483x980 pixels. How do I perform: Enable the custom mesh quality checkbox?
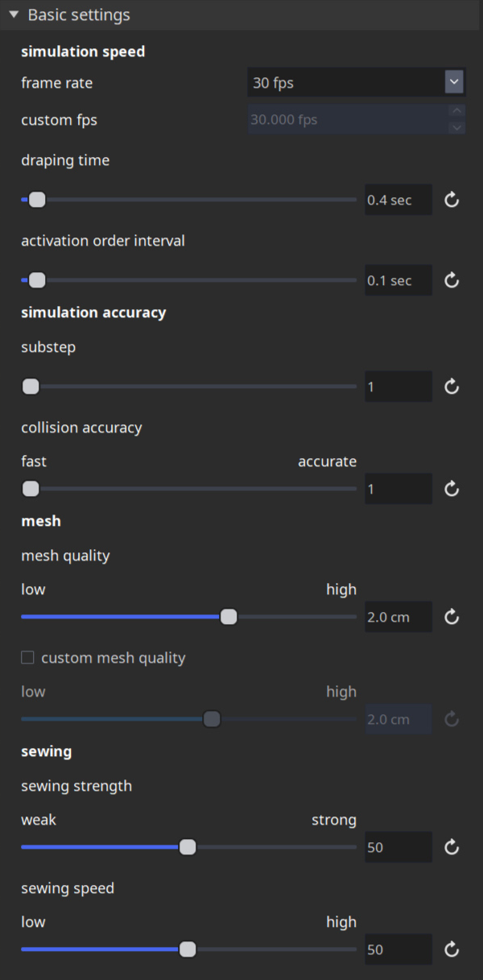tap(27, 657)
